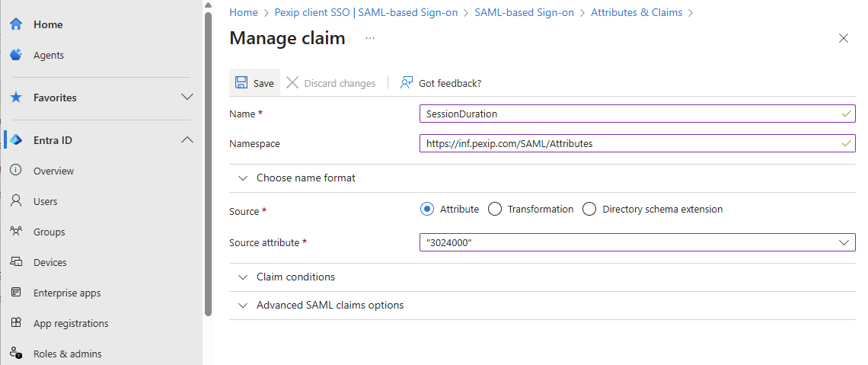Select the Transformation source option
Image resolution: width=868 pixels, height=365 pixels.
pyautogui.click(x=495, y=209)
